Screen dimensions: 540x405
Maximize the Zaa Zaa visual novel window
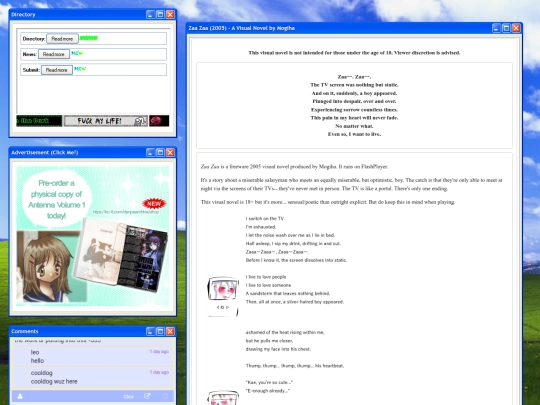click(x=506, y=28)
